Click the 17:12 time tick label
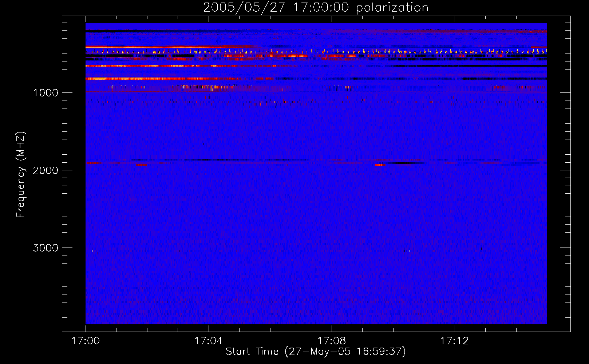Viewport: 589px width, 364px height. tap(455, 341)
